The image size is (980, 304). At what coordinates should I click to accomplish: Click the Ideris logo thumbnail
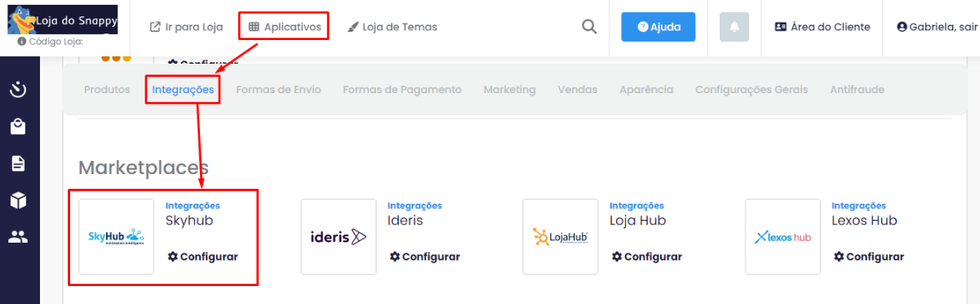point(339,237)
